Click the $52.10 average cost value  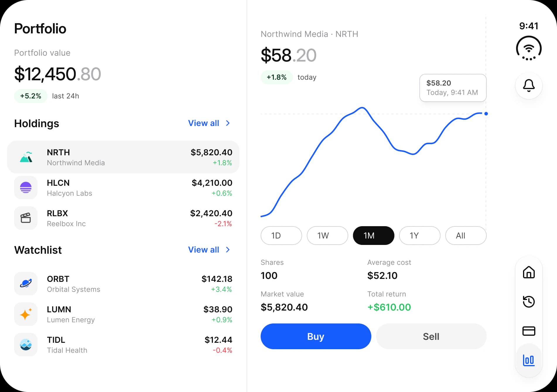[x=382, y=275]
